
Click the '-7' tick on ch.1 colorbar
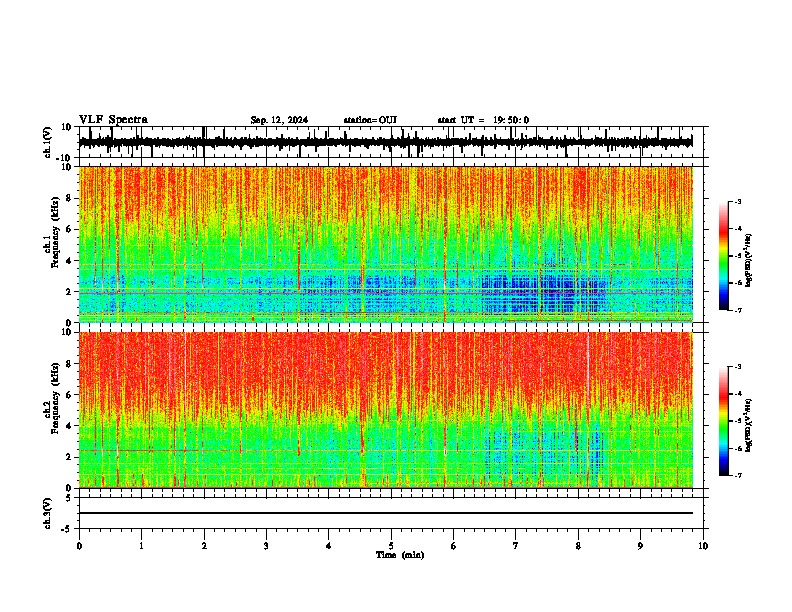pyautogui.click(x=738, y=311)
